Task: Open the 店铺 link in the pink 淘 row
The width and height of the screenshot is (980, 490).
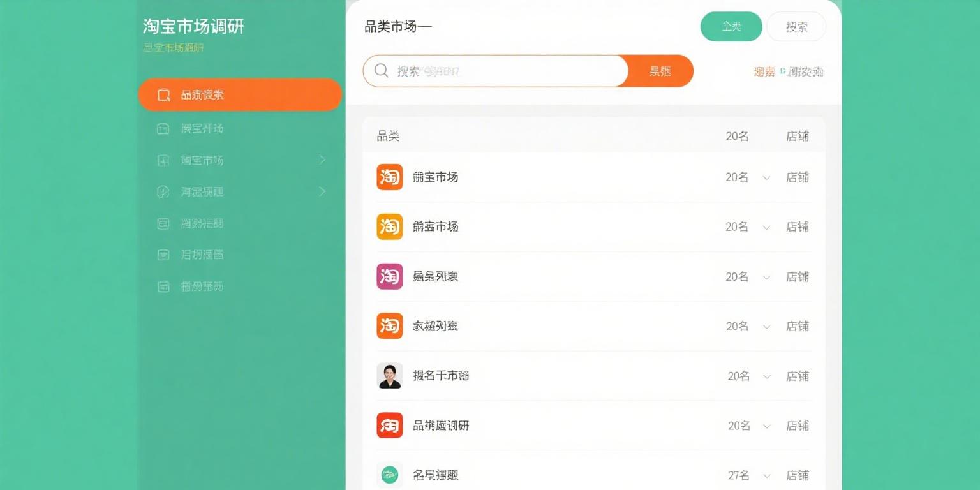Action: click(x=798, y=276)
